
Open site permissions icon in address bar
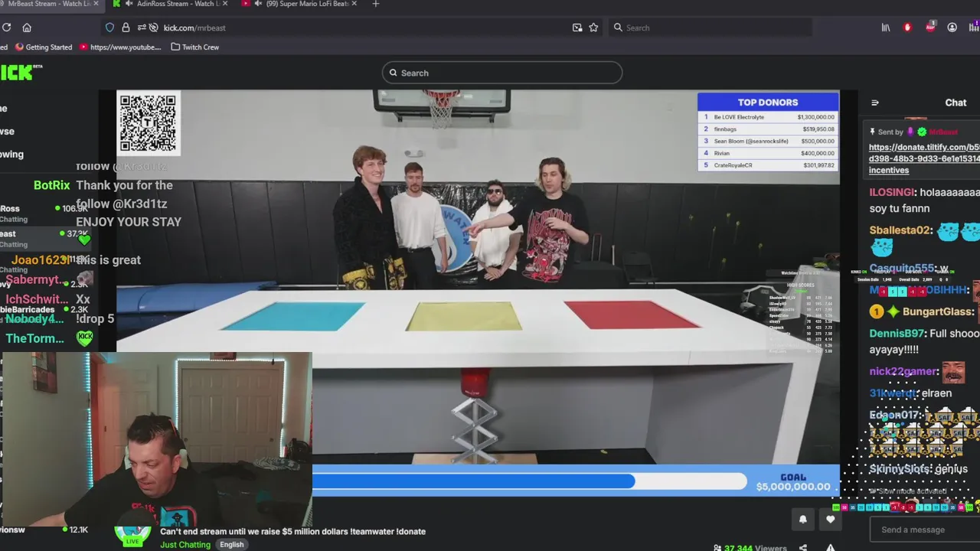[142, 28]
